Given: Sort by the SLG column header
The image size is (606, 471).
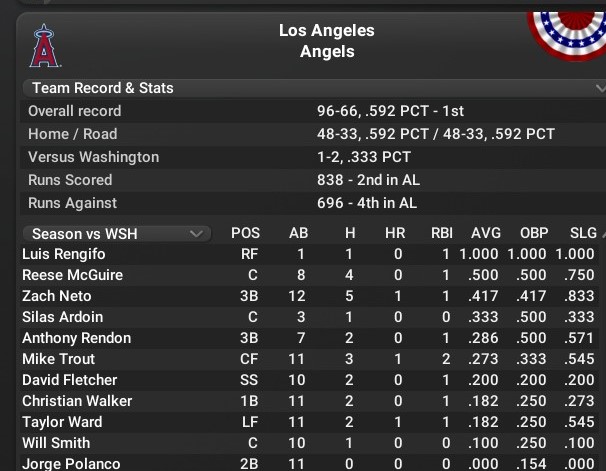Looking at the screenshot, I should pyautogui.click(x=583, y=233).
